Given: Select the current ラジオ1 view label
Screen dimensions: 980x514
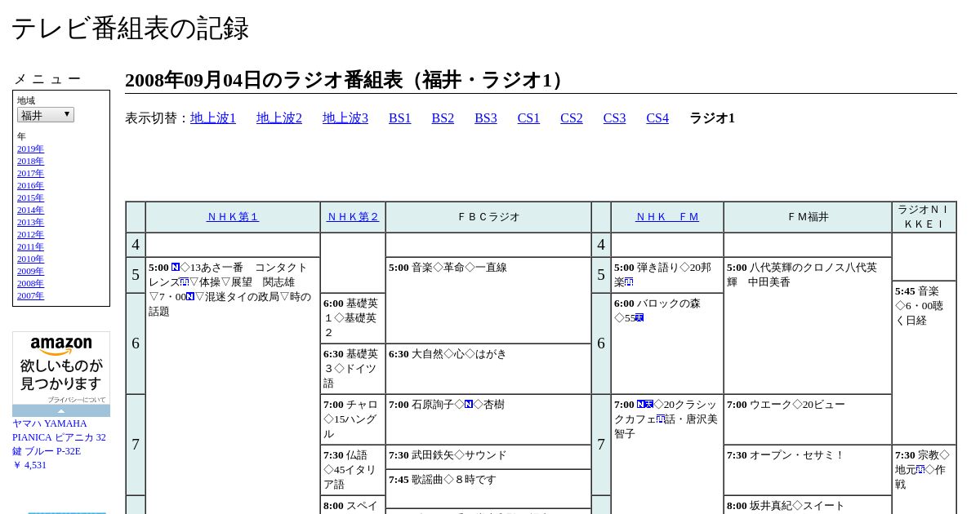Looking at the screenshot, I should [712, 118].
